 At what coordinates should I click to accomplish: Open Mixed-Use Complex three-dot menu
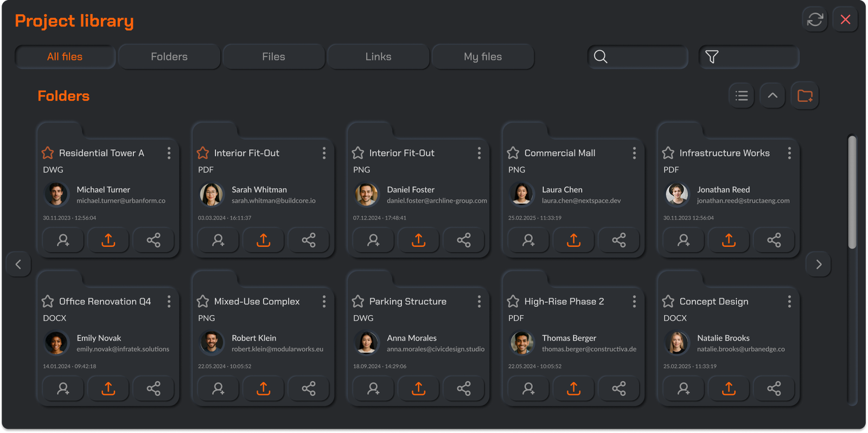(x=324, y=301)
